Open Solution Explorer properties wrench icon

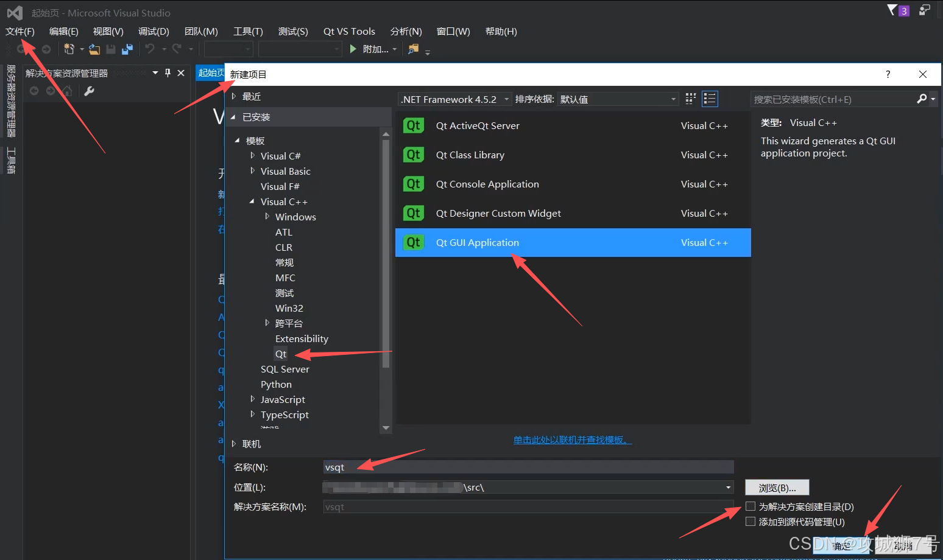pyautogui.click(x=89, y=91)
